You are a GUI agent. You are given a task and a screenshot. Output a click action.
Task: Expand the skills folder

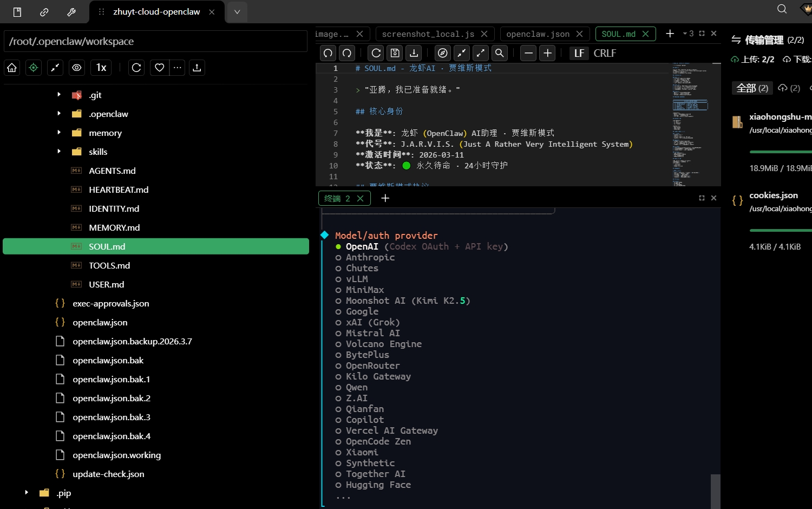pos(59,152)
